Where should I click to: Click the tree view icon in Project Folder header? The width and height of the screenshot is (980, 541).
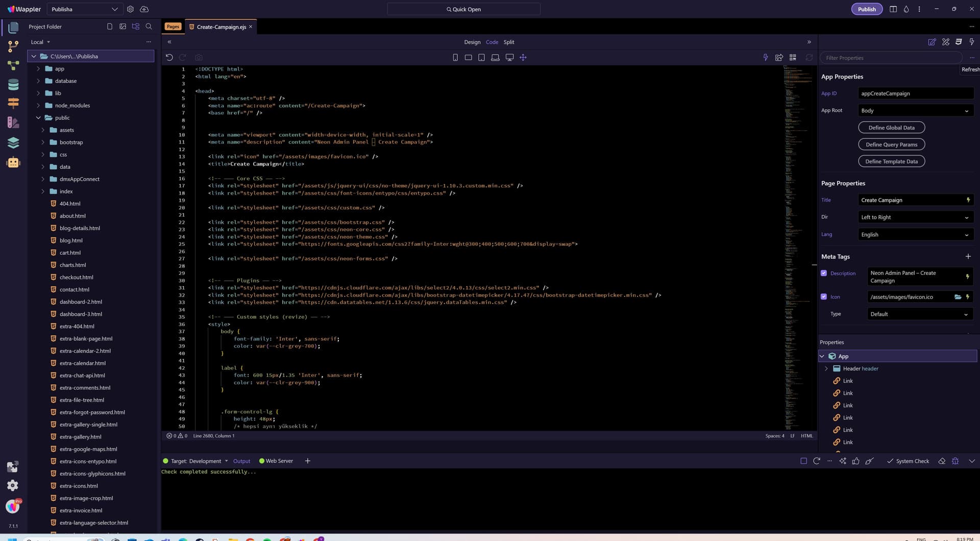tap(136, 27)
